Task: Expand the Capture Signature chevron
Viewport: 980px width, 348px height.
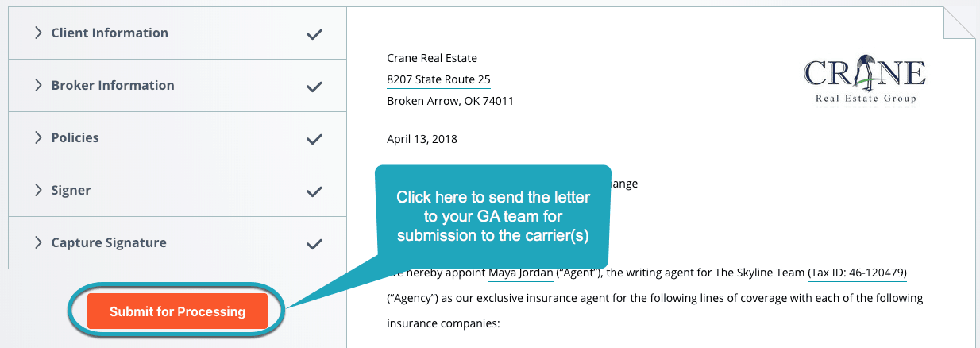Action: [x=38, y=243]
